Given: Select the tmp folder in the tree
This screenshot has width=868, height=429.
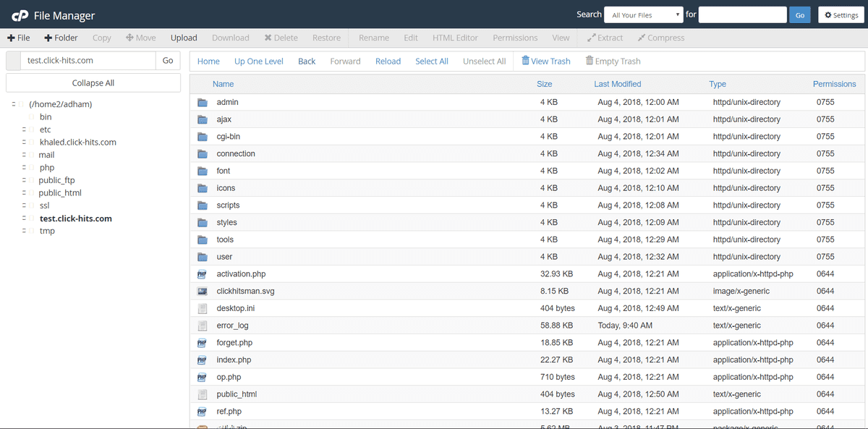Looking at the screenshot, I should pyautogui.click(x=47, y=231).
